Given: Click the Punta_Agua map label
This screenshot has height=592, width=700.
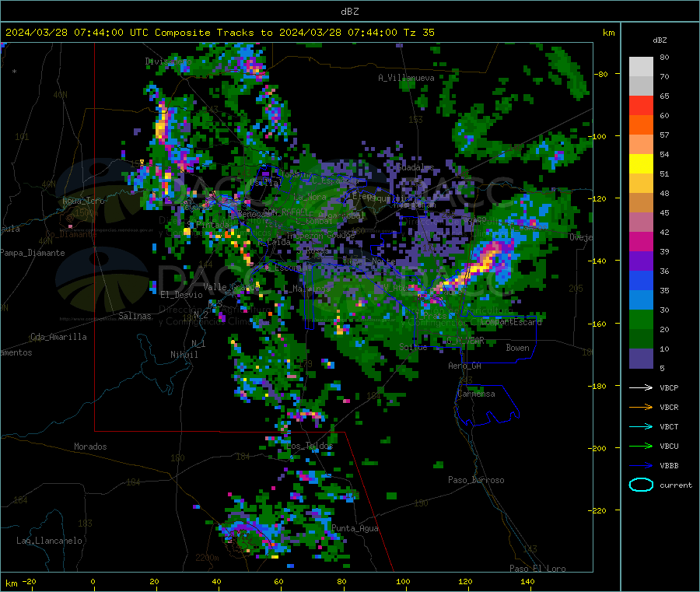Looking at the screenshot, I should 355,529.
